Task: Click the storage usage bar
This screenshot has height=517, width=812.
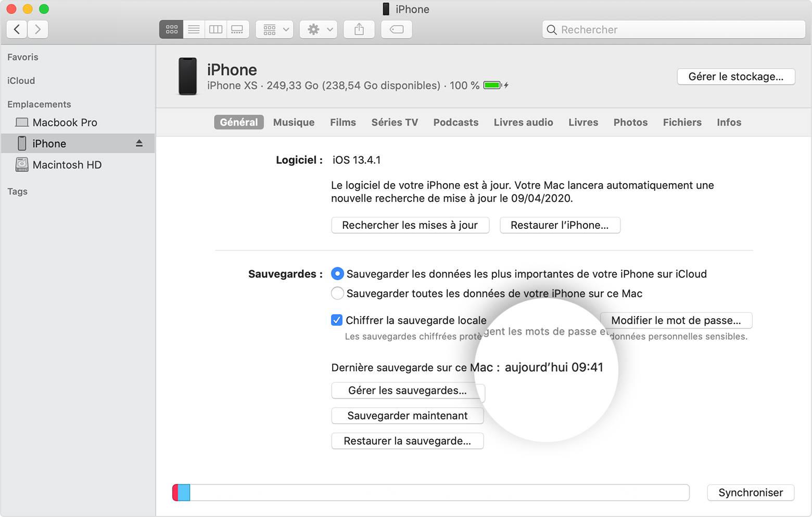Action: (430, 493)
